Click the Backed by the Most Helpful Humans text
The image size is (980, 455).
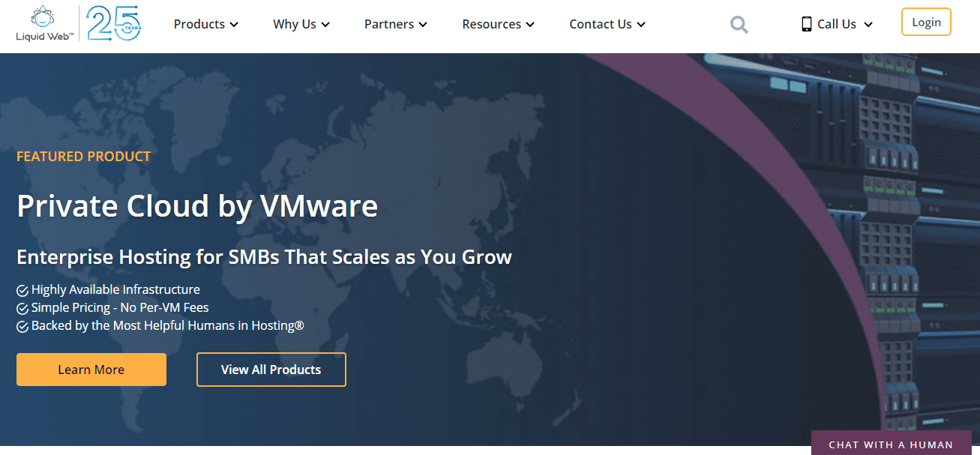click(168, 326)
